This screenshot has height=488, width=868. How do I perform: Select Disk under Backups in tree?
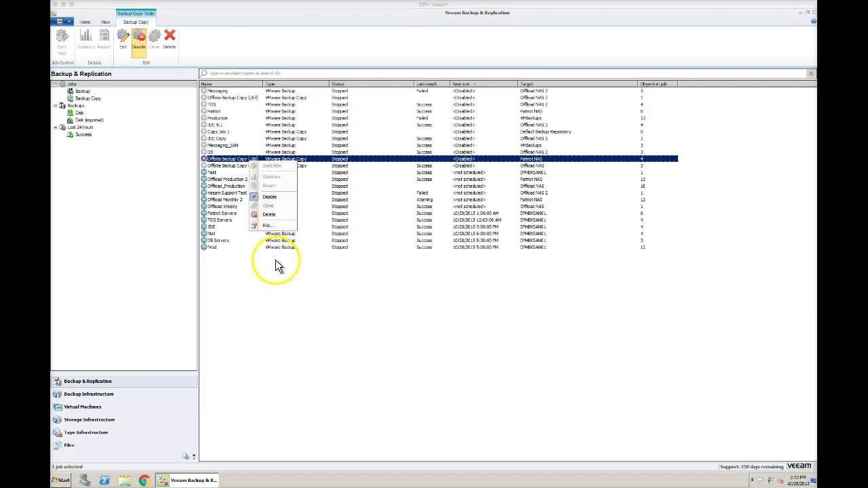(x=79, y=113)
